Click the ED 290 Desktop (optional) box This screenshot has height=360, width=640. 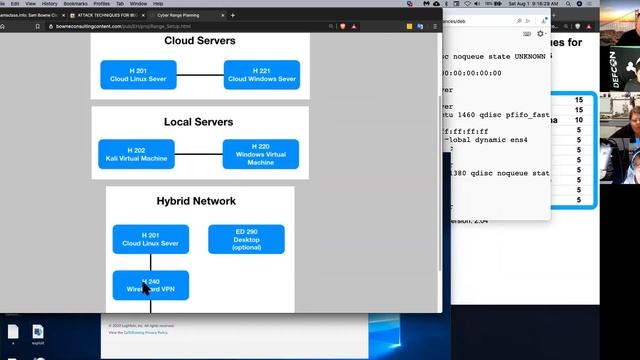(246, 239)
